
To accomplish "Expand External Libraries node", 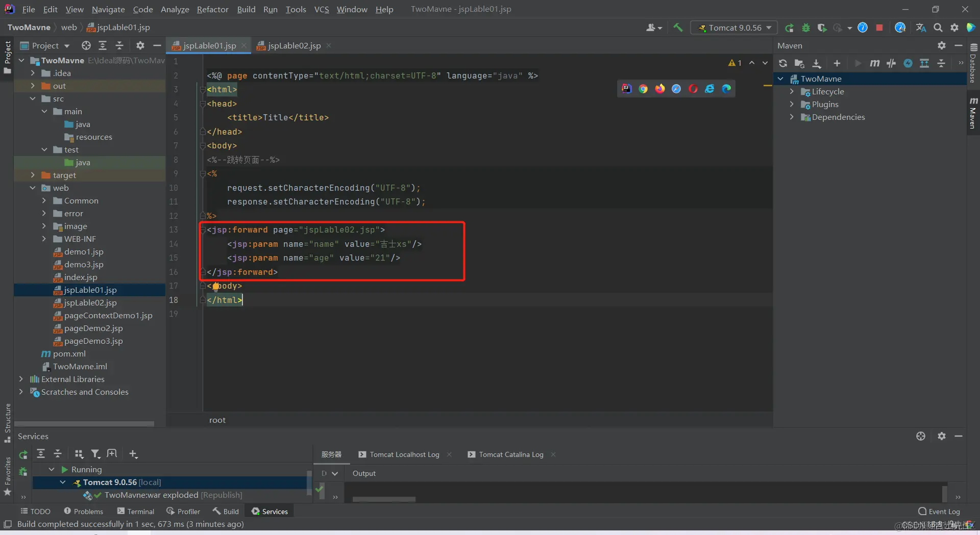I will (x=21, y=379).
